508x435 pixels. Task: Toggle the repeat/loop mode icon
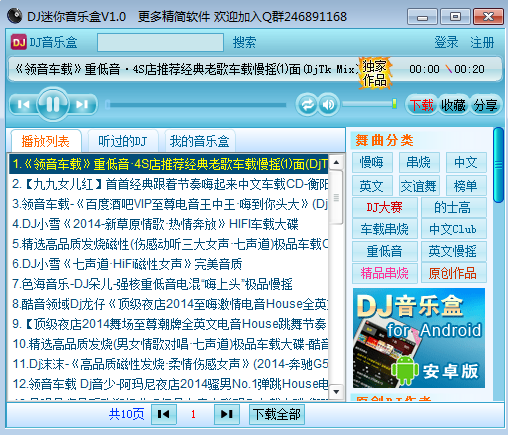tap(307, 105)
